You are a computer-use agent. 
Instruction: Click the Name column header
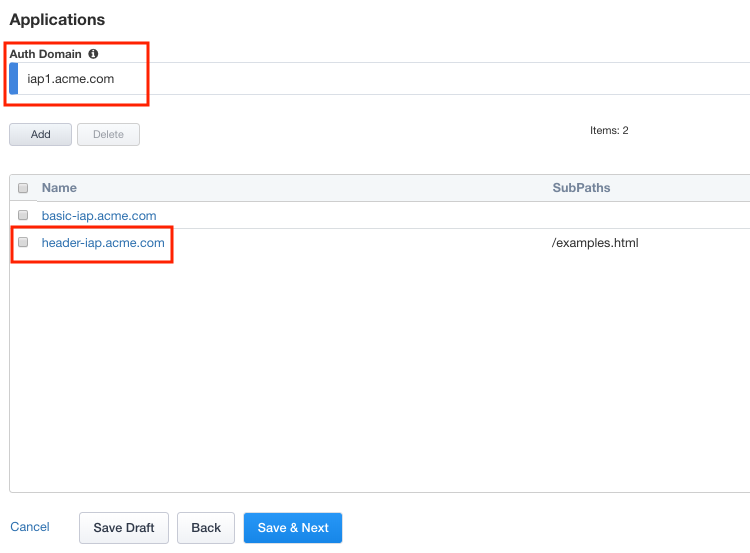tap(59, 188)
